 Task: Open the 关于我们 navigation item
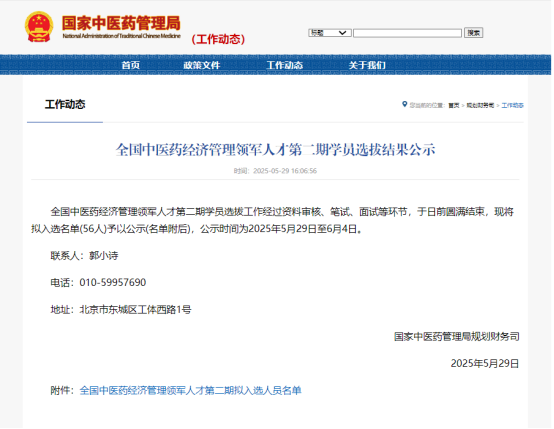(x=367, y=65)
